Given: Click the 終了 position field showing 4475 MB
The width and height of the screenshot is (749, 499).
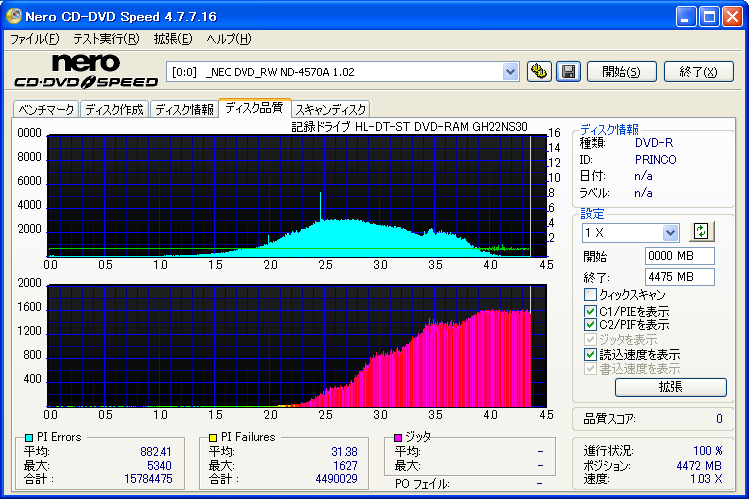Looking at the screenshot, I should pos(679,277).
